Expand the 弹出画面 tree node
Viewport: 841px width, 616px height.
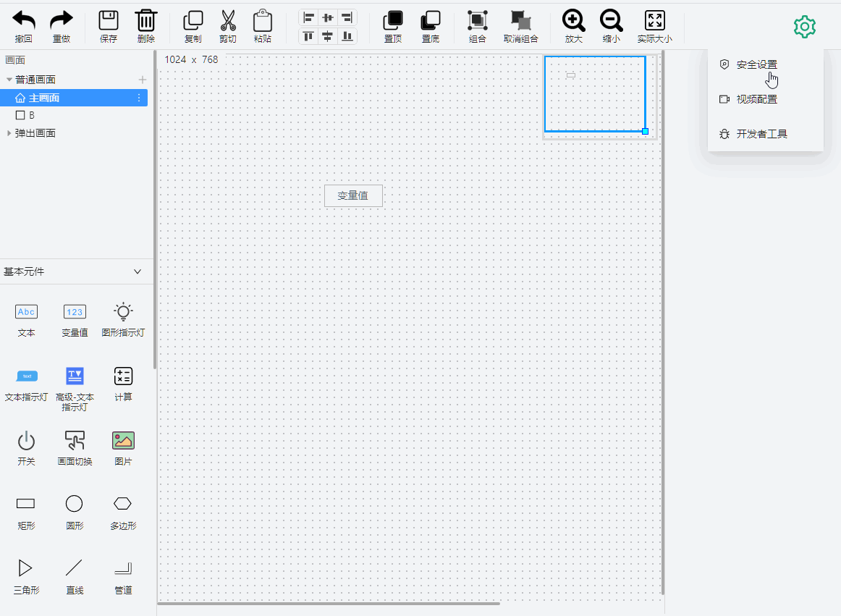(x=9, y=133)
